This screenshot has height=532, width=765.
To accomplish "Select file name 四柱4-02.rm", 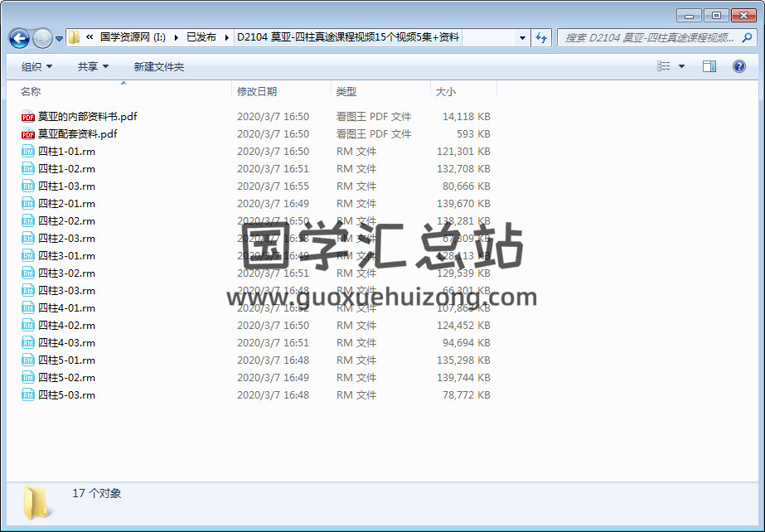I will [67, 325].
